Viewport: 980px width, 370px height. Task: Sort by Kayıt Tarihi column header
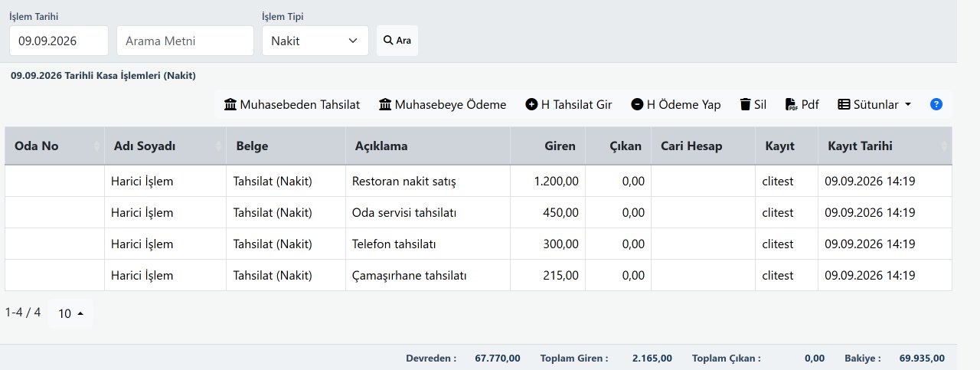(885, 146)
